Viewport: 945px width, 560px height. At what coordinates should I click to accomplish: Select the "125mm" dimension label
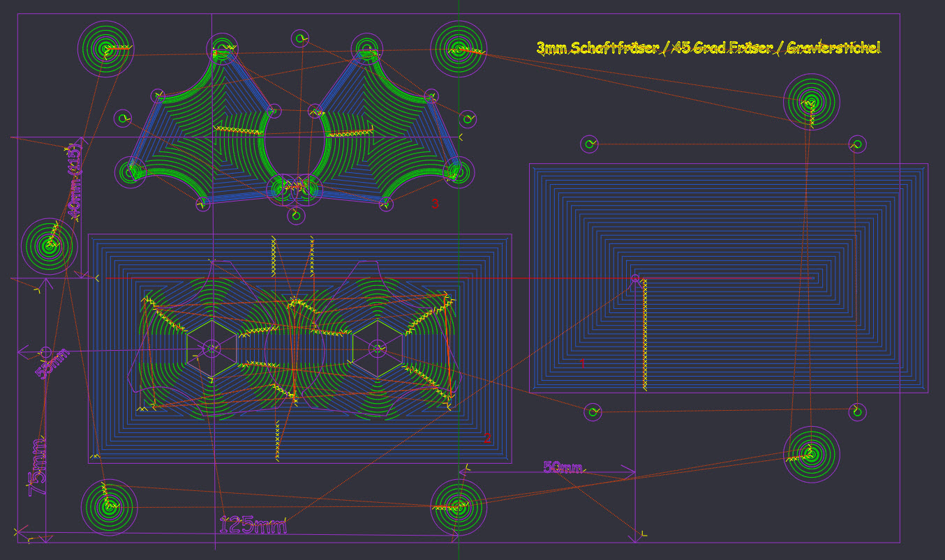pyautogui.click(x=253, y=525)
